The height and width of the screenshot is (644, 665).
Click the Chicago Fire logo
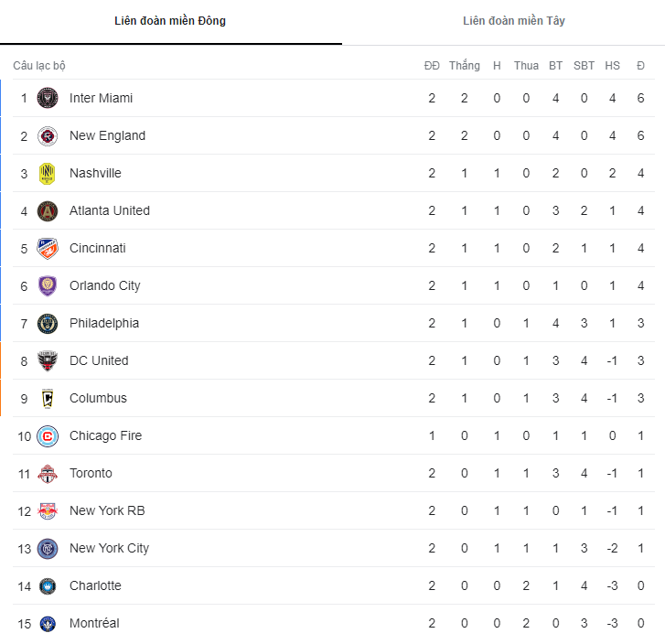[48, 436]
